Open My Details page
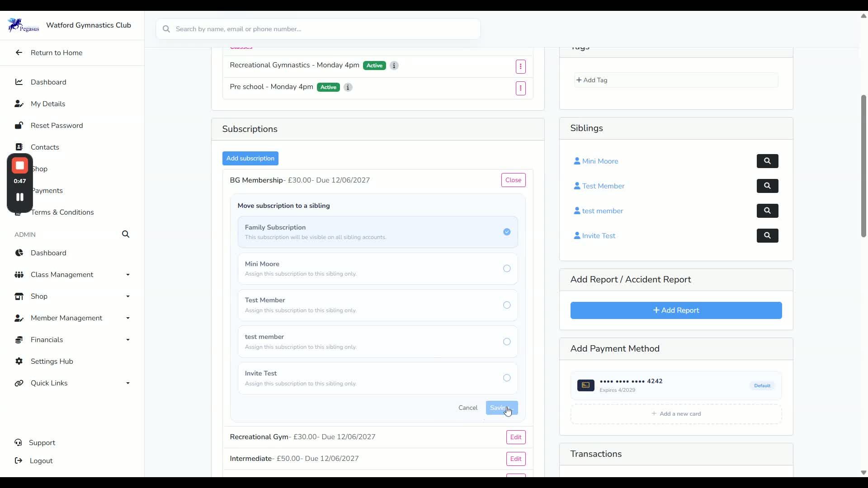 48,103
